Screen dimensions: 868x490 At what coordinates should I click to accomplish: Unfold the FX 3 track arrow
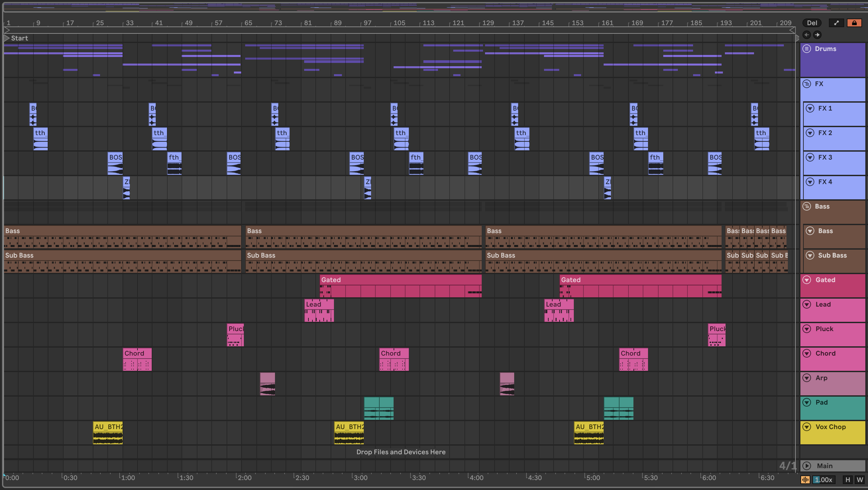pyautogui.click(x=810, y=157)
